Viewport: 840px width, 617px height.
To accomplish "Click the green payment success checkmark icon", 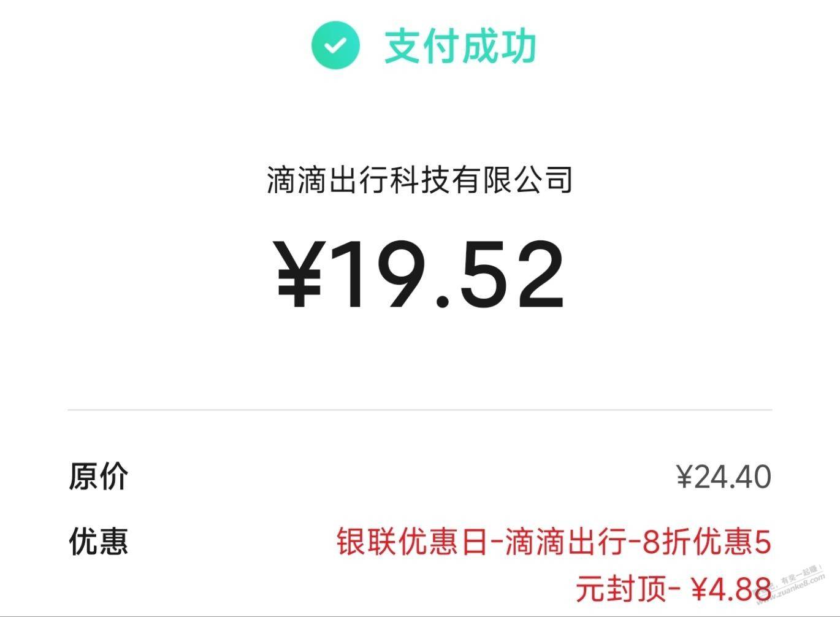I will click(x=335, y=45).
